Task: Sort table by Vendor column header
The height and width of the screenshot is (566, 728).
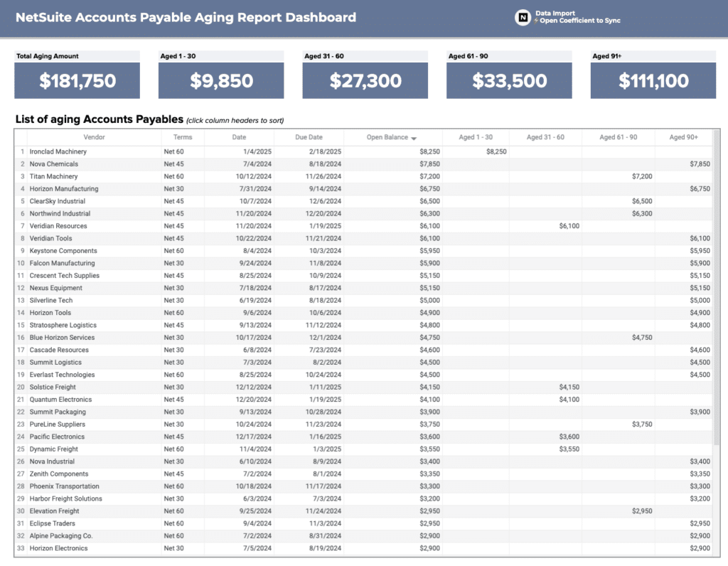Action: pyautogui.click(x=94, y=137)
